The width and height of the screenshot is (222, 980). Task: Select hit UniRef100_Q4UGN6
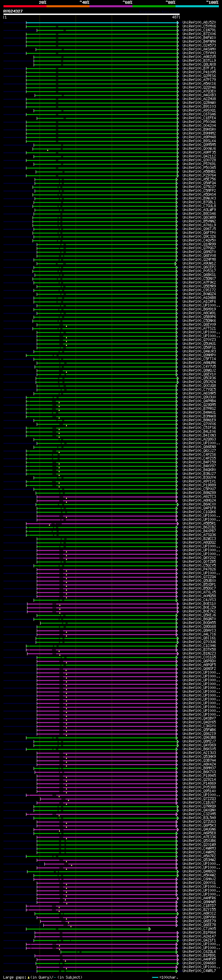coord(199,830)
